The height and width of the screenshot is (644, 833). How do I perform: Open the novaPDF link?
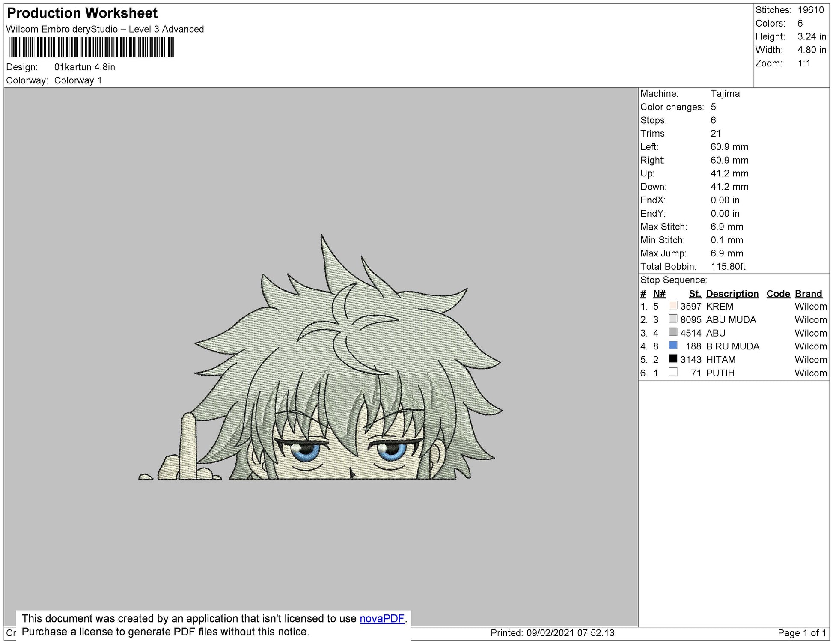pyautogui.click(x=382, y=619)
